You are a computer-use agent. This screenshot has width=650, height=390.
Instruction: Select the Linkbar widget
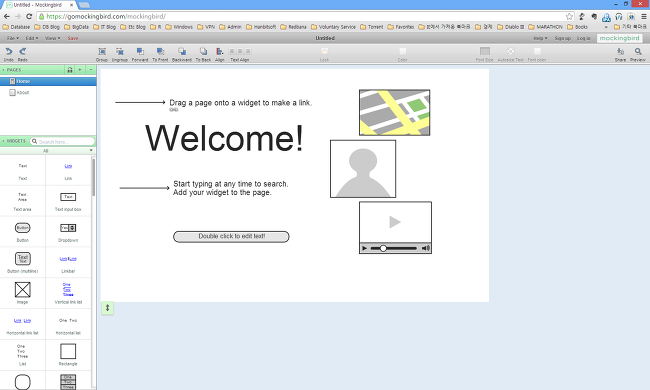pos(68,263)
